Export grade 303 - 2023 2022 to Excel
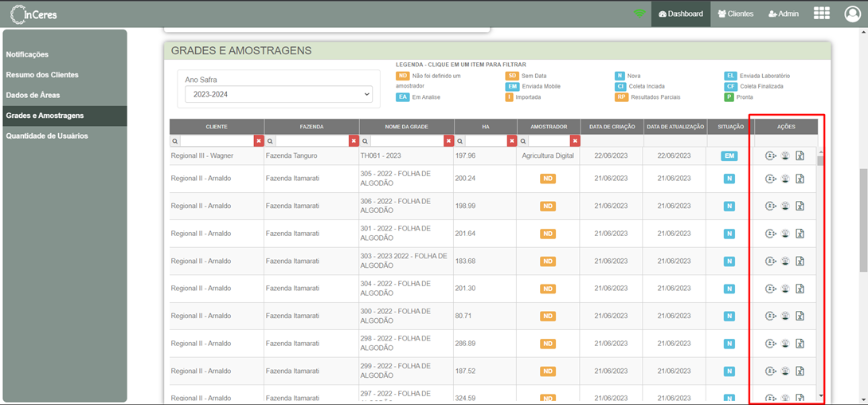The height and width of the screenshot is (405, 868). click(x=800, y=261)
